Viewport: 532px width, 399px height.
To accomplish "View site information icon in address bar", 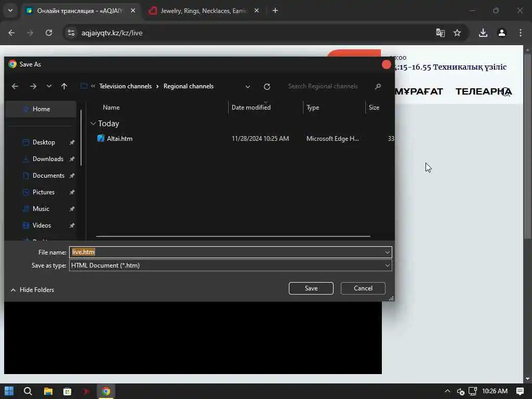I will (x=71, y=33).
